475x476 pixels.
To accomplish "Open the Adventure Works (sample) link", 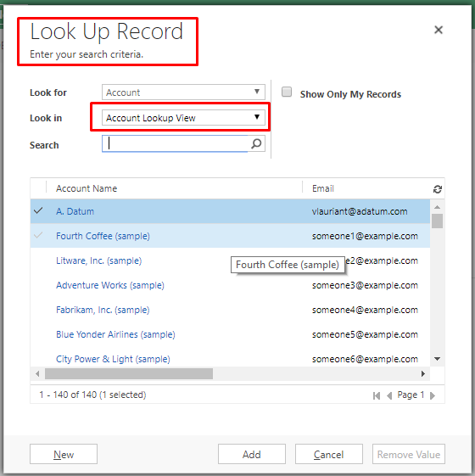I will pyautogui.click(x=110, y=285).
